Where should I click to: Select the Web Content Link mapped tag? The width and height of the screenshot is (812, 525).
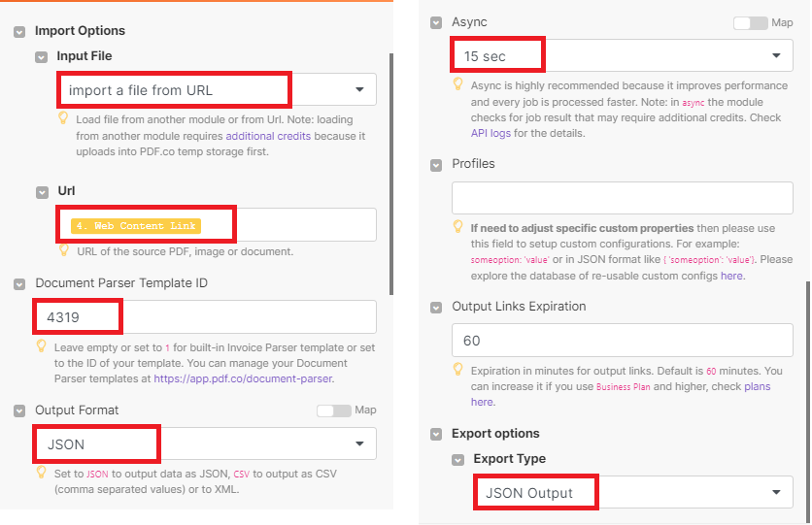pos(136,225)
